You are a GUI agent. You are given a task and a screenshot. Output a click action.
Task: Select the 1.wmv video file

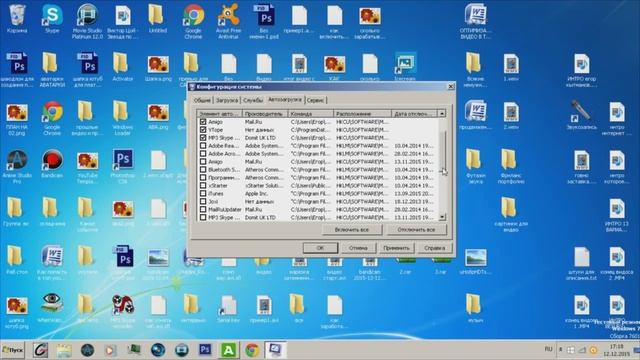click(x=511, y=68)
